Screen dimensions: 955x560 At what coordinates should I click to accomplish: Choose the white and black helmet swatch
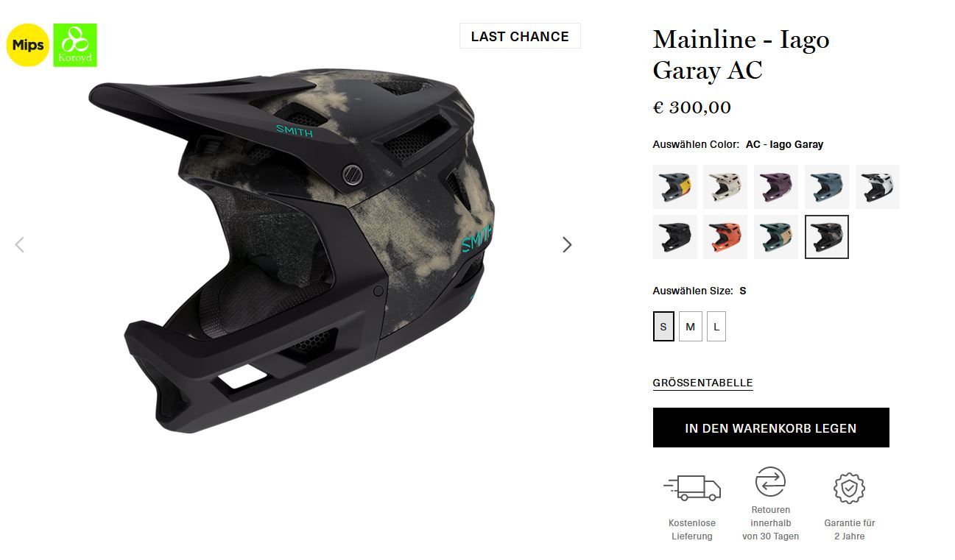coord(878,187)
